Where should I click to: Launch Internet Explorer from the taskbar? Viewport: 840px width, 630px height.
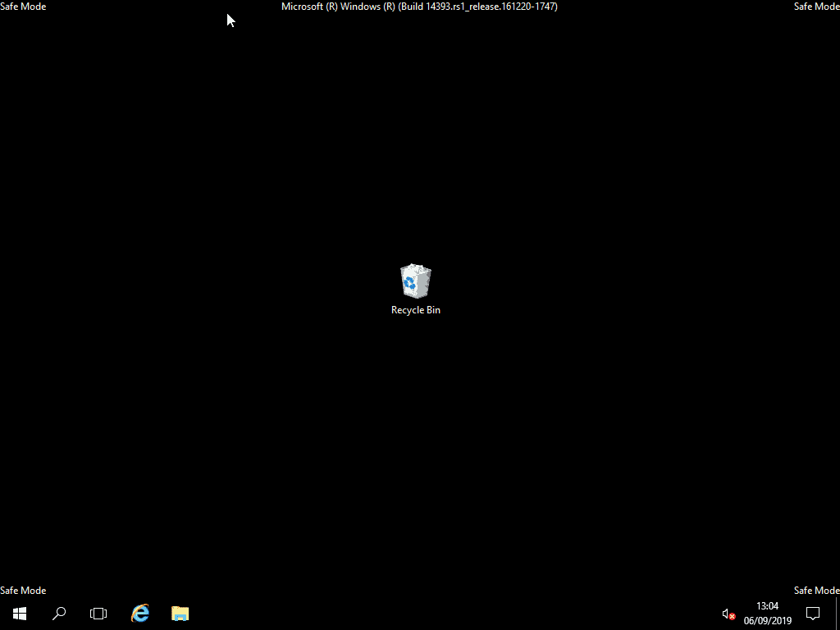click(139, 614)
